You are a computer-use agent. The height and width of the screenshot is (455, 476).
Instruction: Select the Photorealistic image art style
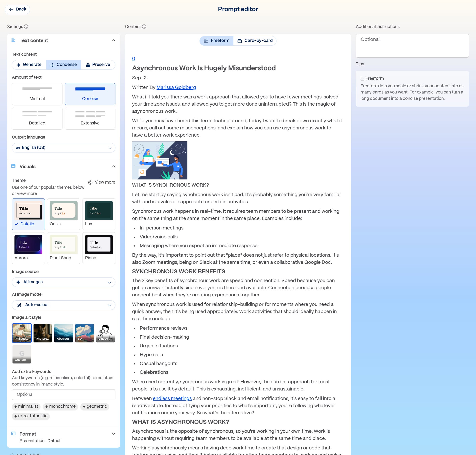pyautogui.click(x=43, y=333)
